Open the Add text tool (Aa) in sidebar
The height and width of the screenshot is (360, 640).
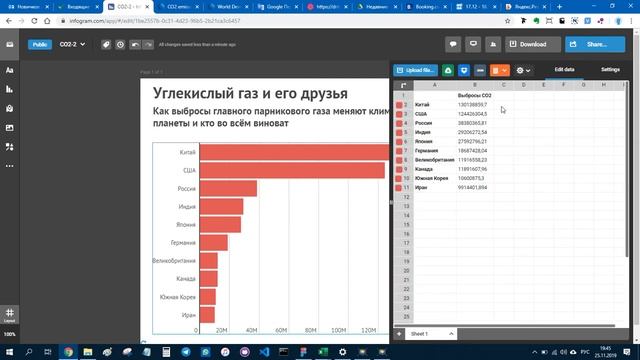click(x=9, y=70)
